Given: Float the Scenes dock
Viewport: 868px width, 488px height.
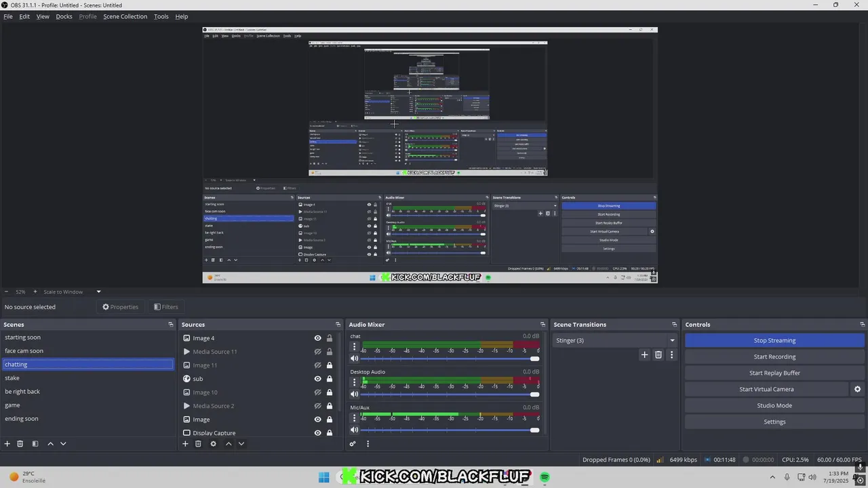Looking at the screenshot, I should click(171, 325).
